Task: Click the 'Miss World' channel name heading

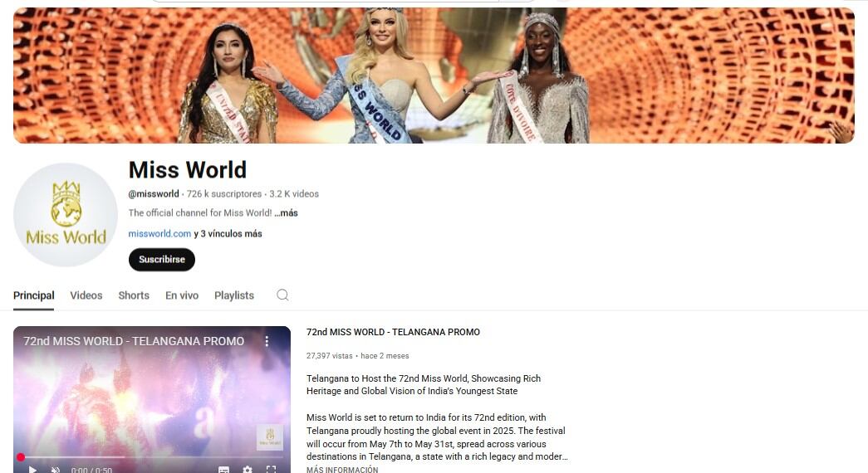Action: (x=188, y=170)
